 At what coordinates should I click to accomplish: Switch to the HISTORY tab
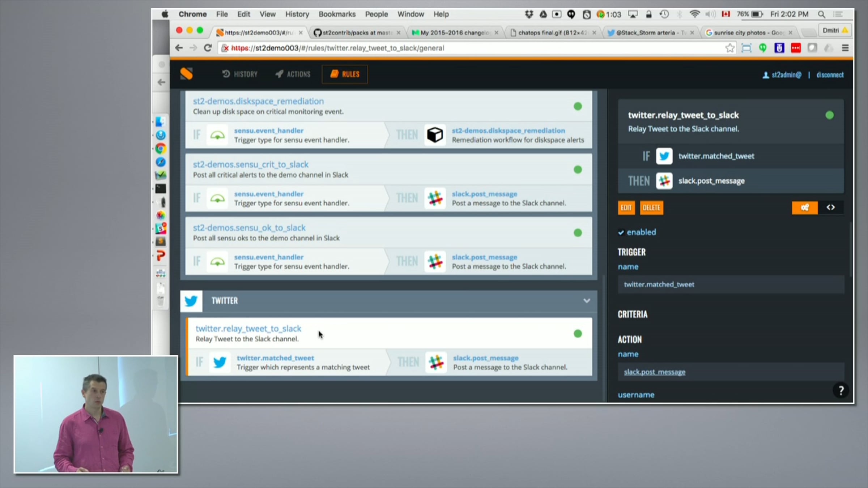(x=240, y=74)
